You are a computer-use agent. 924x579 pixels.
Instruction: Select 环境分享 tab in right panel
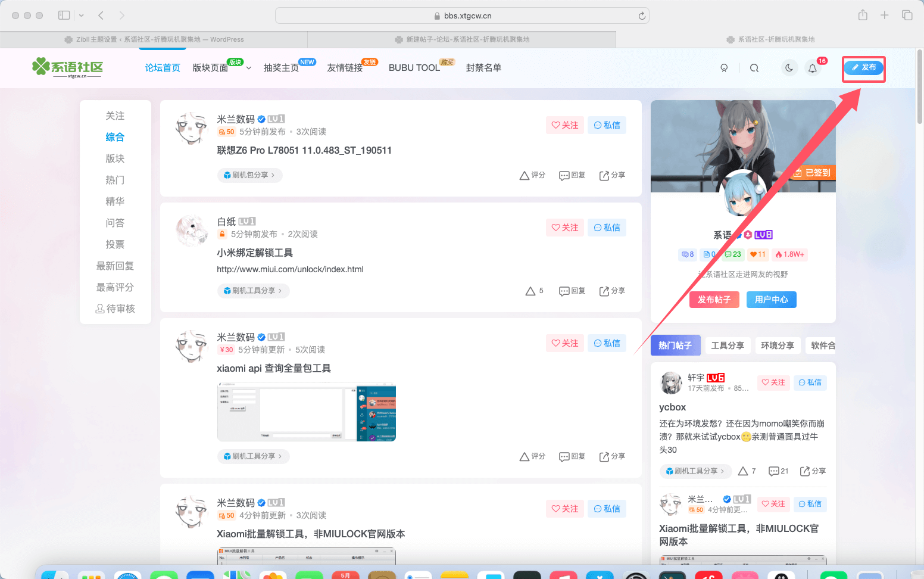(778, 345)
